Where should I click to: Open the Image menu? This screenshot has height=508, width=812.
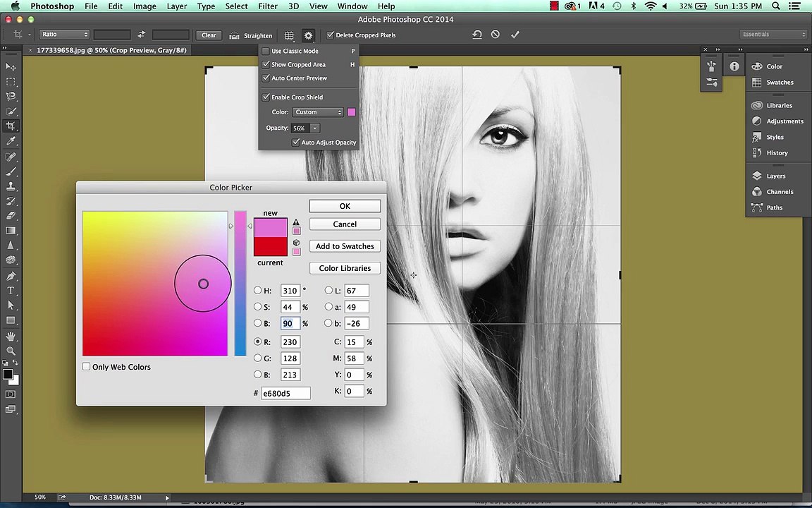click(144, 6)
